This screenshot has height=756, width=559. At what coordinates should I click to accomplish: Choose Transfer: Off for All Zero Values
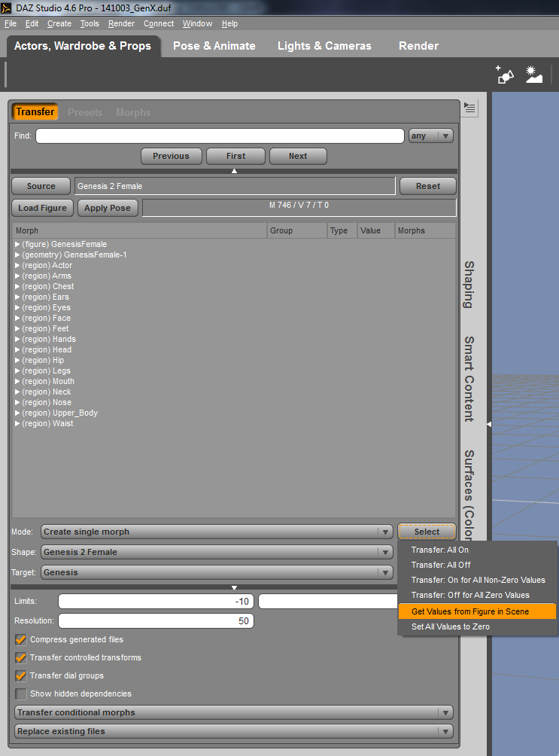478,595
